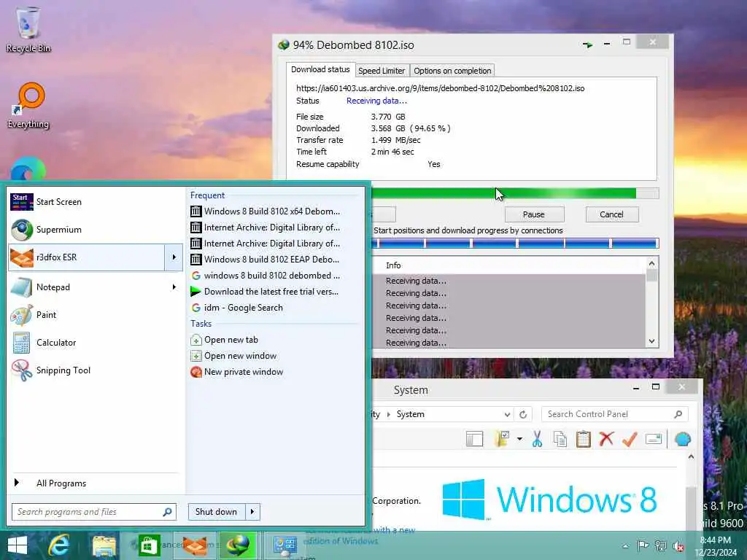Focus the Search programs and files box
Screen dimensions: 747x560
click(x=94, y=512)
